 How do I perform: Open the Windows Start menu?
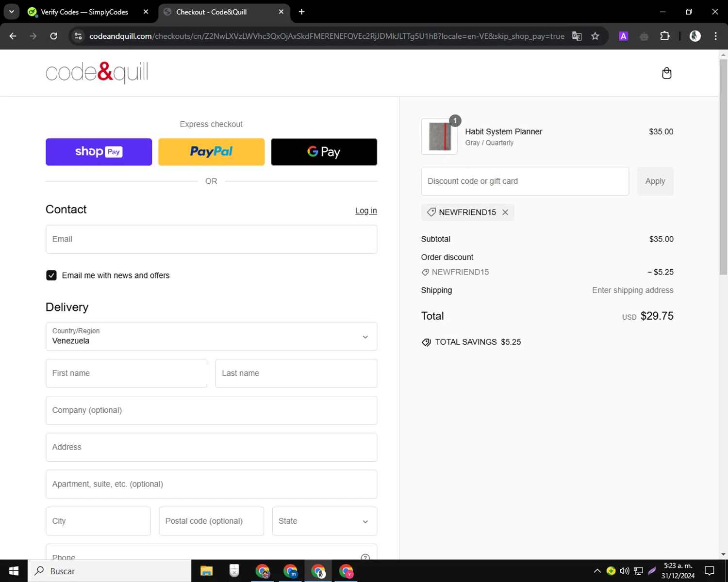pyautogui.click(x=14, y=571)
